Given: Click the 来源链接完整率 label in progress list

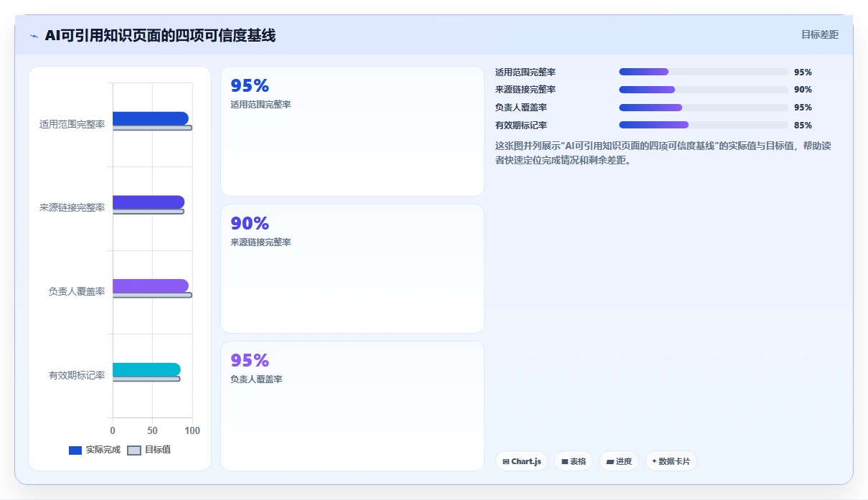Looking at the screenshot, I should click(x=526, y=90).
